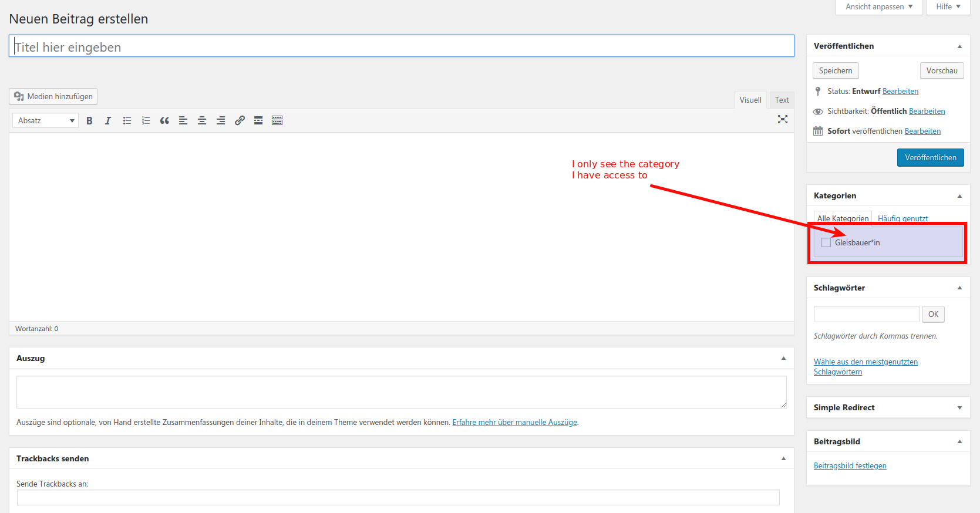The width and height of the screenshot is (980, 513).
Task: Open the Hilfe help panel
Action: pos(948,7)
